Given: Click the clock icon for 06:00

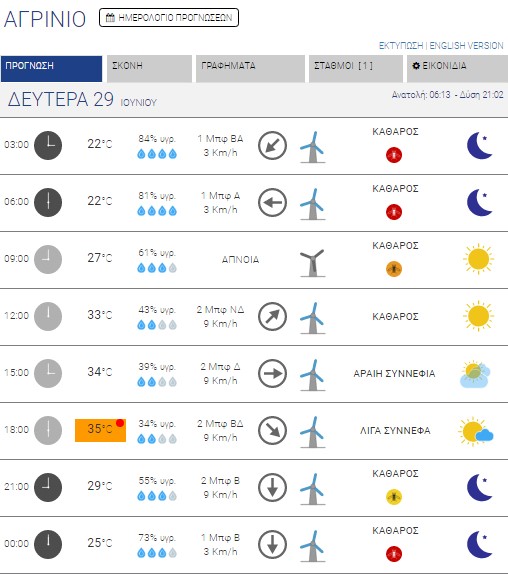Looking at the screenshot, I should [48, 202].
